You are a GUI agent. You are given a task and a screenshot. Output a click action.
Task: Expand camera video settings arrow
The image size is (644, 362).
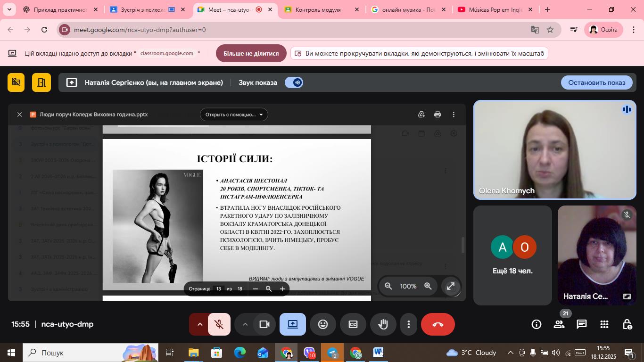coord(245,324)
